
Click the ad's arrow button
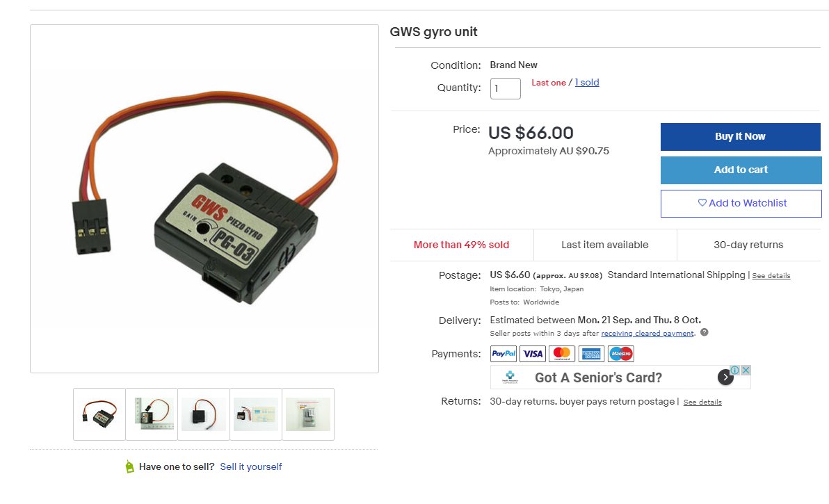click(725, 377)
